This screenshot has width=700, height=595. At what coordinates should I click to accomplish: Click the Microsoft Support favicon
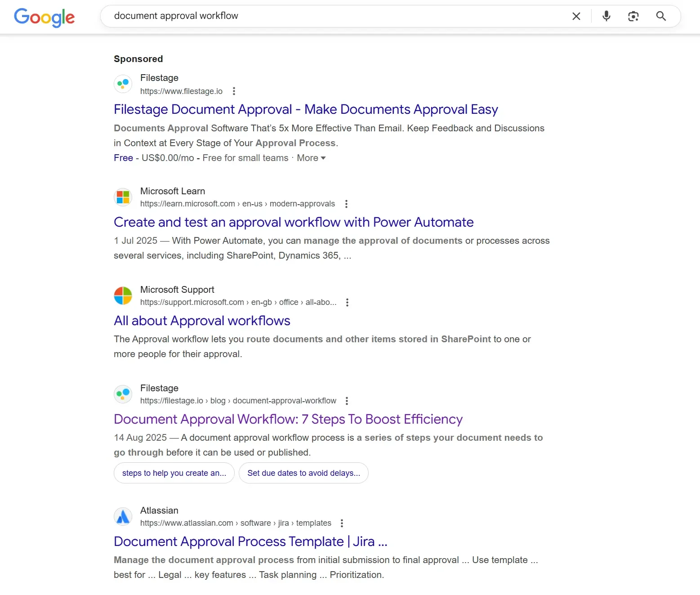point(123,295)
